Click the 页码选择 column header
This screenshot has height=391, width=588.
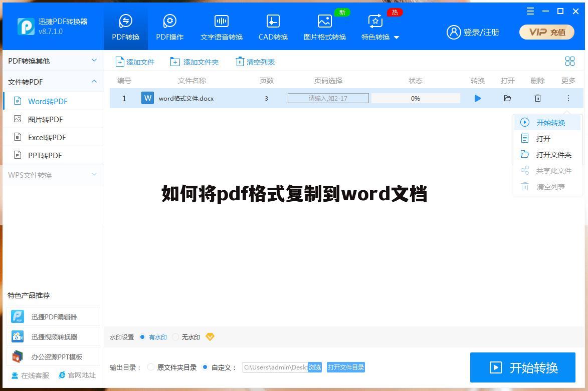tap(328, 81)
